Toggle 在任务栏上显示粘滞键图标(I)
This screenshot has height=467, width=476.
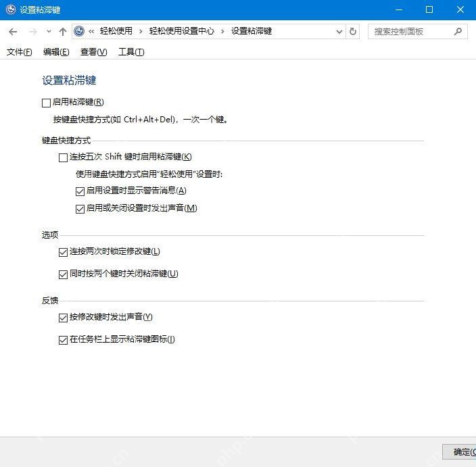pyautogui.click(x=63, y=340)
